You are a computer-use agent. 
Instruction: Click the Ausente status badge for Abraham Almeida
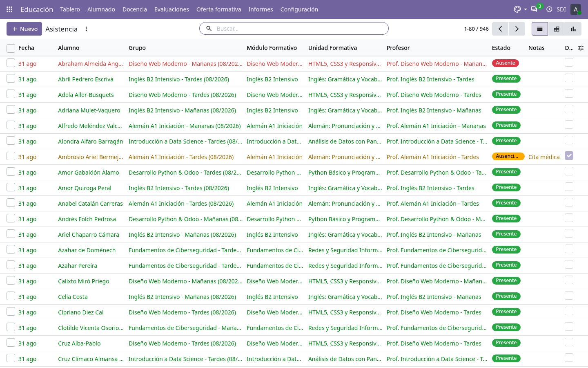(506, 63)
